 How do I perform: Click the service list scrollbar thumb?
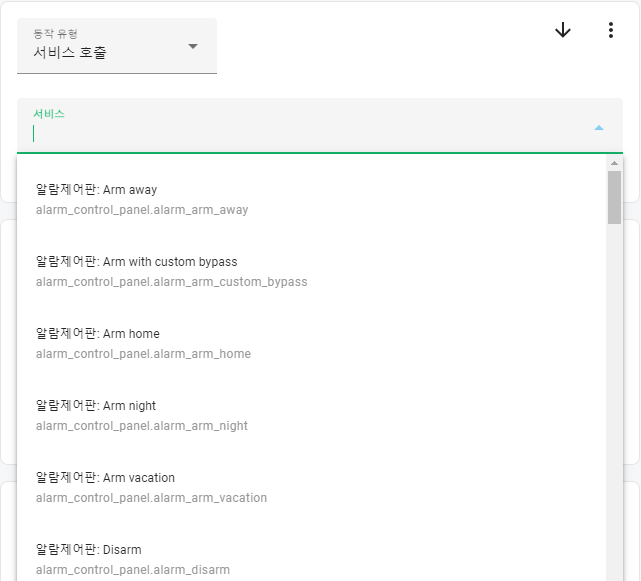(614, 197)
